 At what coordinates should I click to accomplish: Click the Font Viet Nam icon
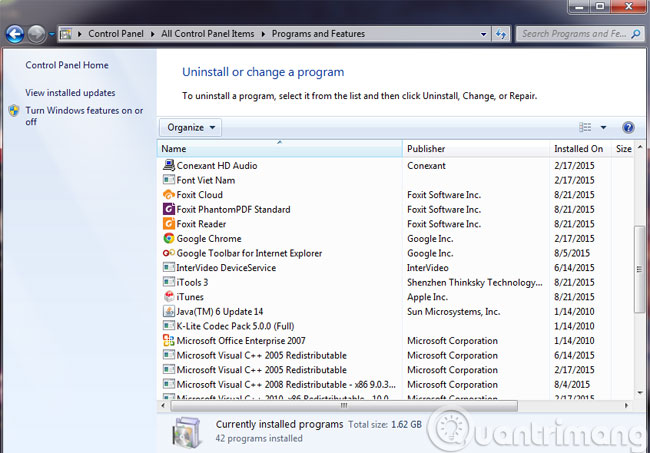coord(169,180)
